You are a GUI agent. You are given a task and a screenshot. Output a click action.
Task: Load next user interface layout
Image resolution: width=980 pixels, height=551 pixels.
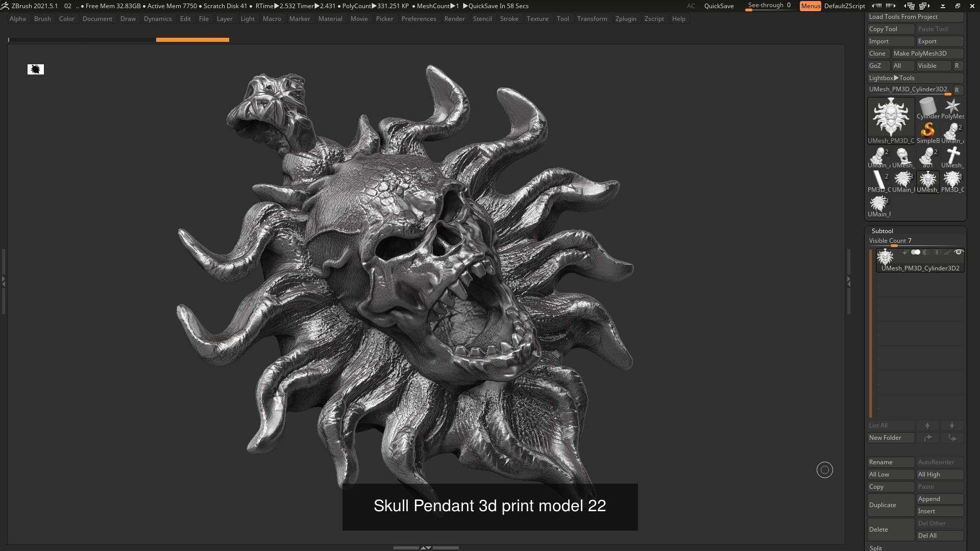(924, 6)
